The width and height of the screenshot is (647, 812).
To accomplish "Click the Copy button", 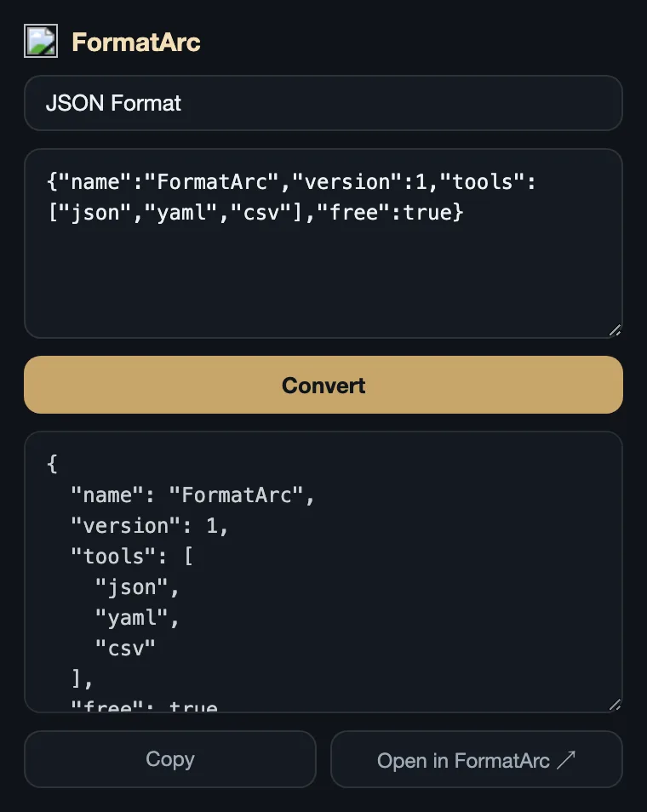I will [x=169, y=758].
